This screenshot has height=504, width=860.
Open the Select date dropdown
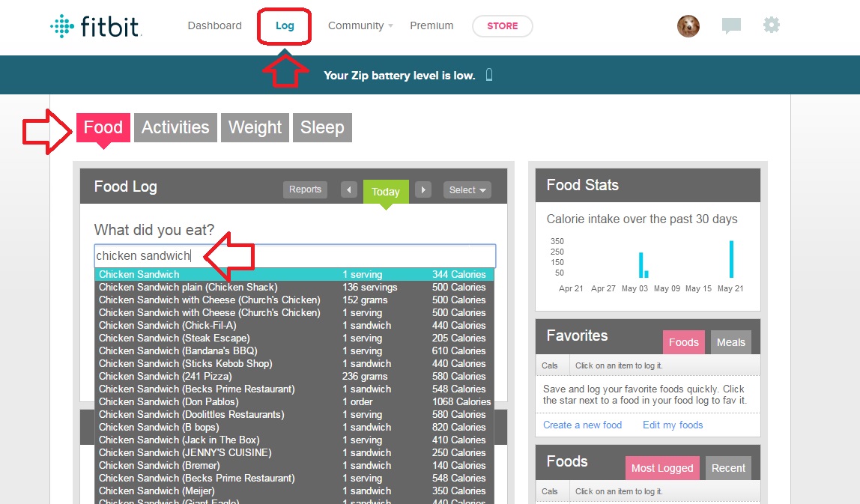tap(467, 190)
